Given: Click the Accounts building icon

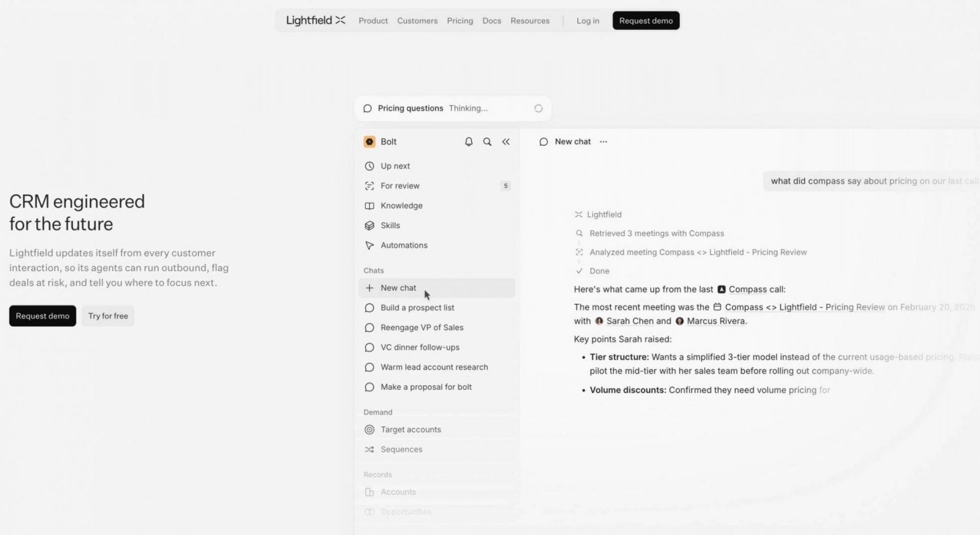Looking at the screenshot, I should pyautogui.click(x=369, y=492).
